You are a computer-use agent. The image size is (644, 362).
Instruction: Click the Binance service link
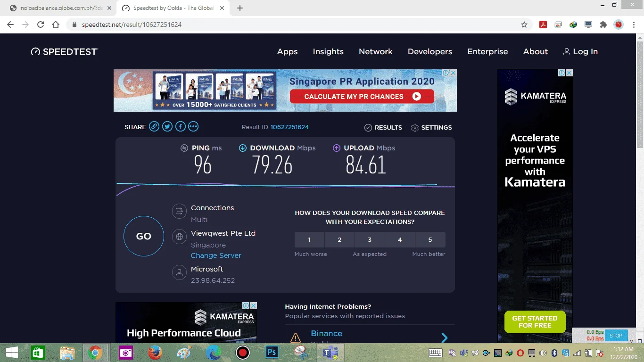(x=326, y=333)
